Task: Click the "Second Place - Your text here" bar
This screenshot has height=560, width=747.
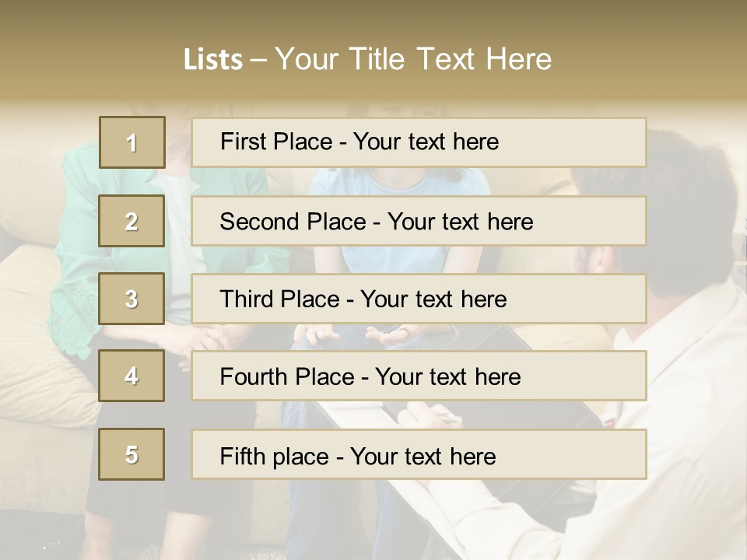Action: pyautogui.click(x=419, y=221)
